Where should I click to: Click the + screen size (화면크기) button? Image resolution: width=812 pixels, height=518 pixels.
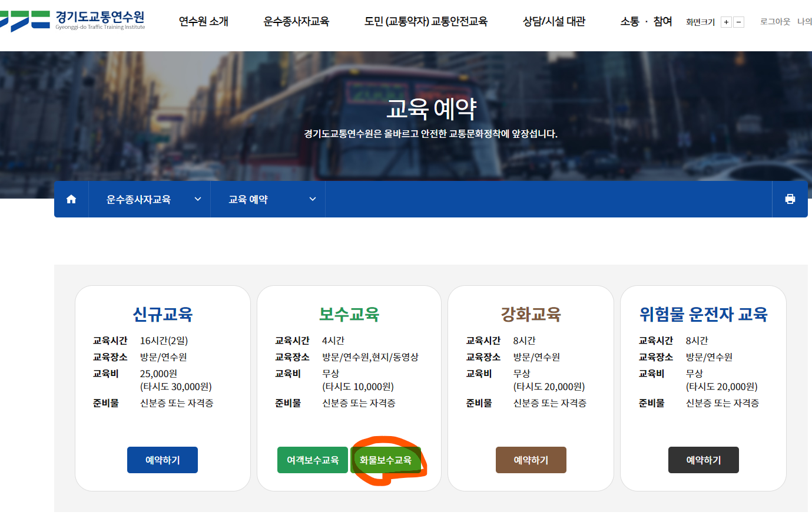[x=726, y=21]
